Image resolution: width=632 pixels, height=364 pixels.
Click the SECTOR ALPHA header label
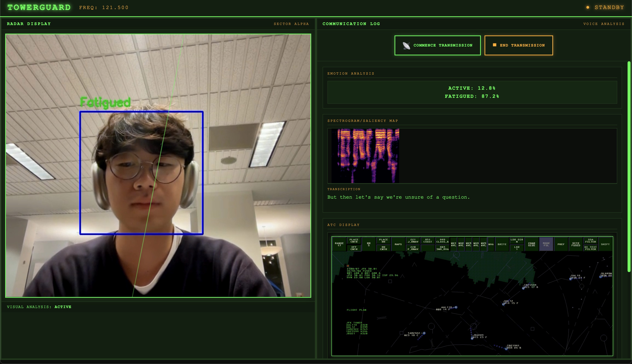coord(291,24)
